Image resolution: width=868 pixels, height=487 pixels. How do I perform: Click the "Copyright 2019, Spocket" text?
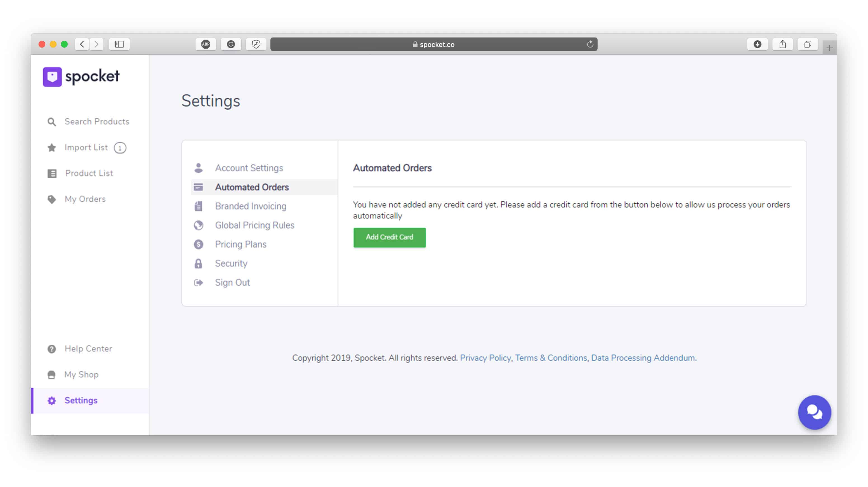coord(375,358)
